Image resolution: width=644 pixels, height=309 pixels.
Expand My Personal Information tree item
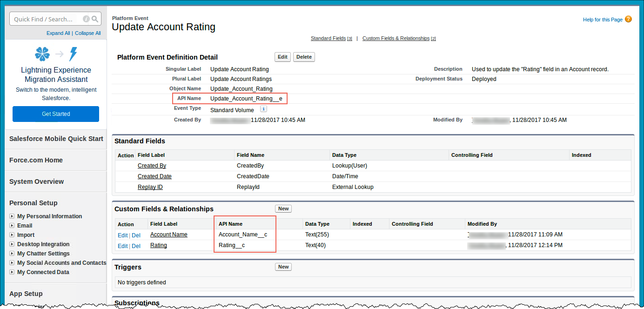12,216
